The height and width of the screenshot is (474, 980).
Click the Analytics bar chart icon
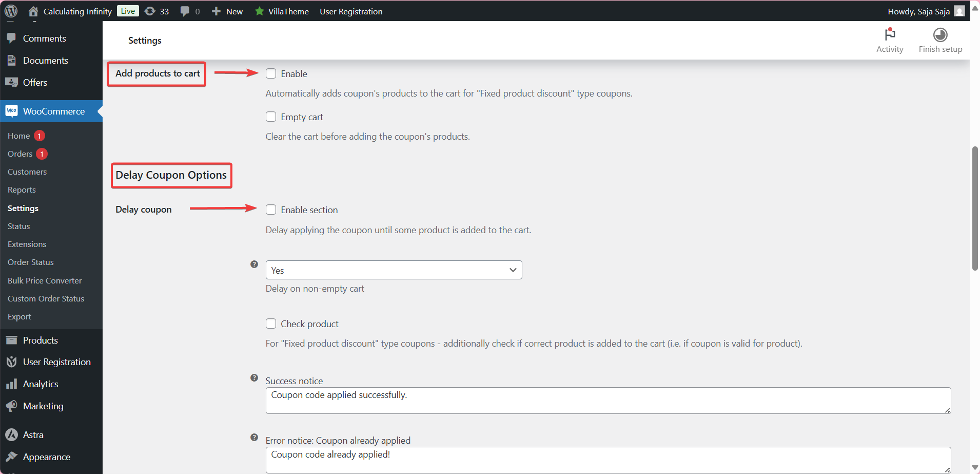[11, 384]
